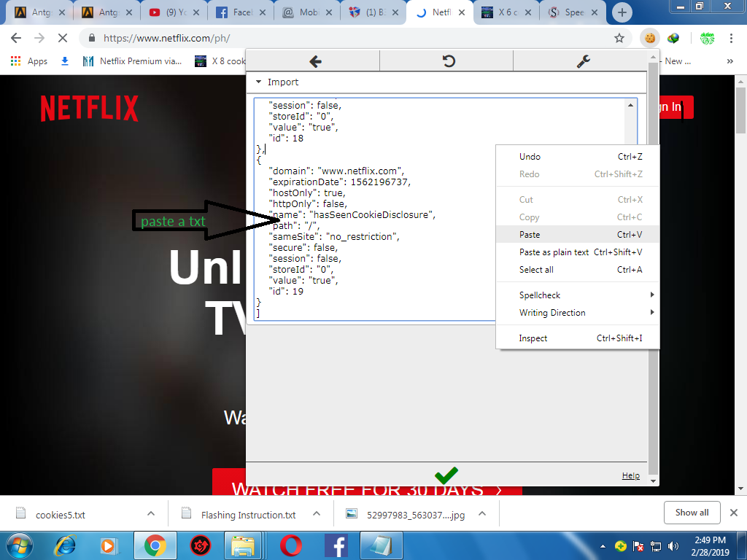Click the popup vertical scrollbar

point(653,269)
